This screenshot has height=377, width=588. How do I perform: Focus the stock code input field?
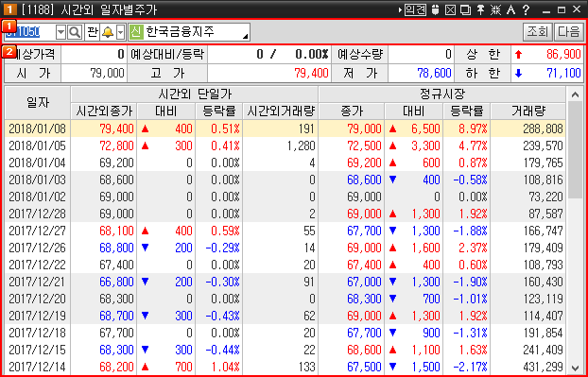pos(29,33)
